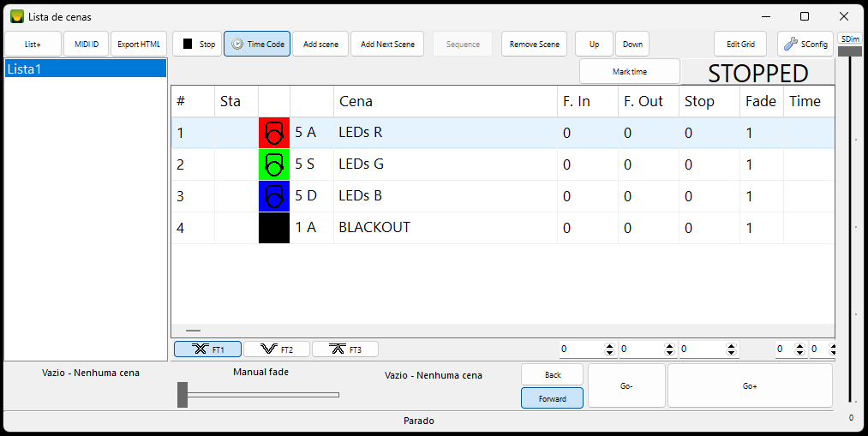Switch to FT2 fade type
868x436 pixels.
pos(277,349)
